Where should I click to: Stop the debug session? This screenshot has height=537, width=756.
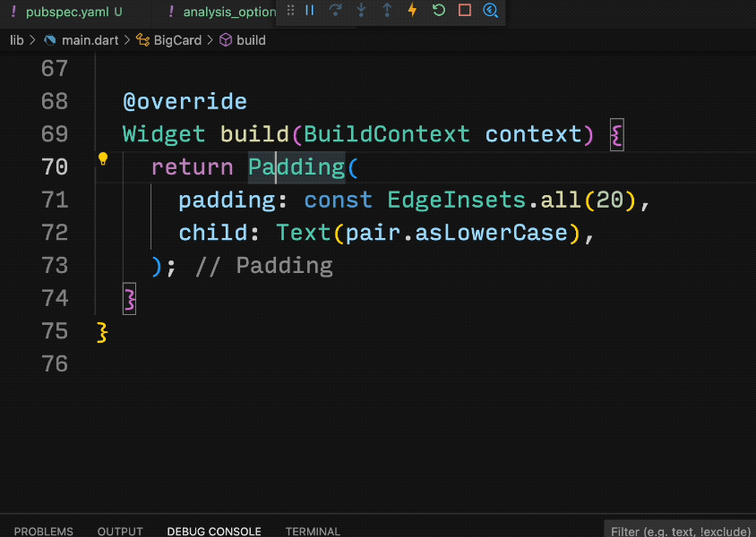point(464,11)
